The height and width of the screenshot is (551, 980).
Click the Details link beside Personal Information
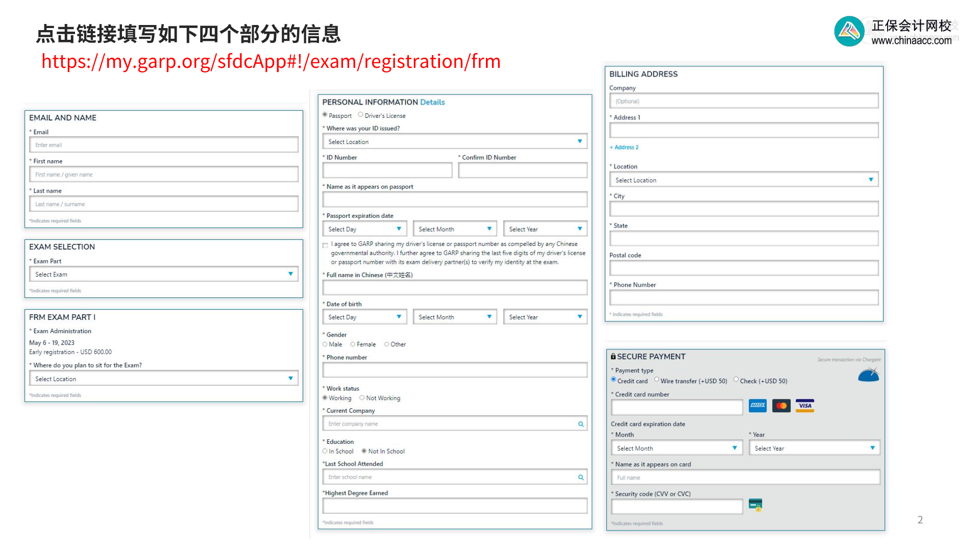[x=432, y=102]
